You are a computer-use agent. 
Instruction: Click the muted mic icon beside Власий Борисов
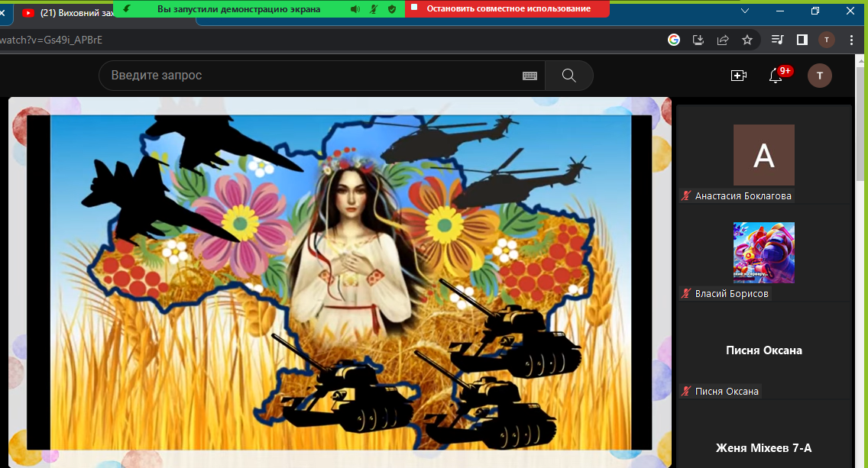point(686,294)
